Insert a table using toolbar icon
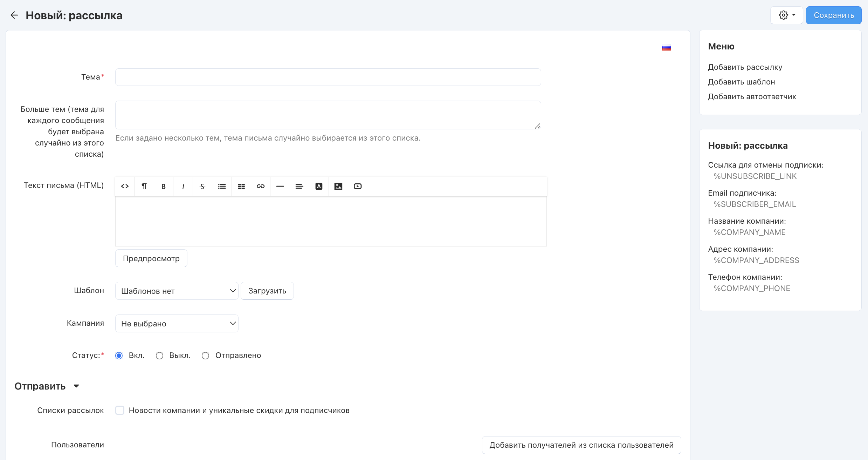 (x=241, y=186)
